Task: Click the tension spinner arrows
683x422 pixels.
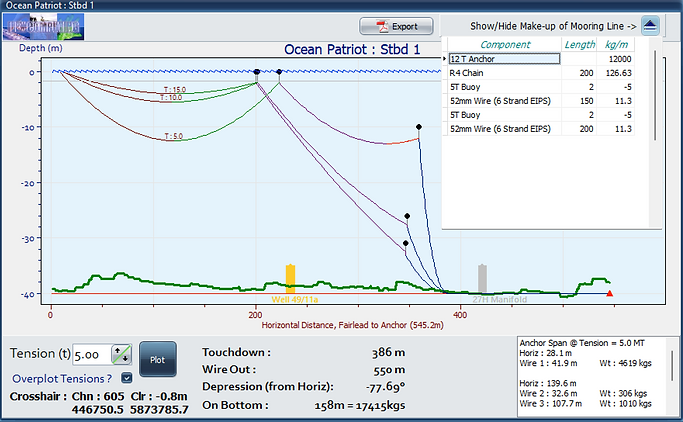Action: coord(122,354)
